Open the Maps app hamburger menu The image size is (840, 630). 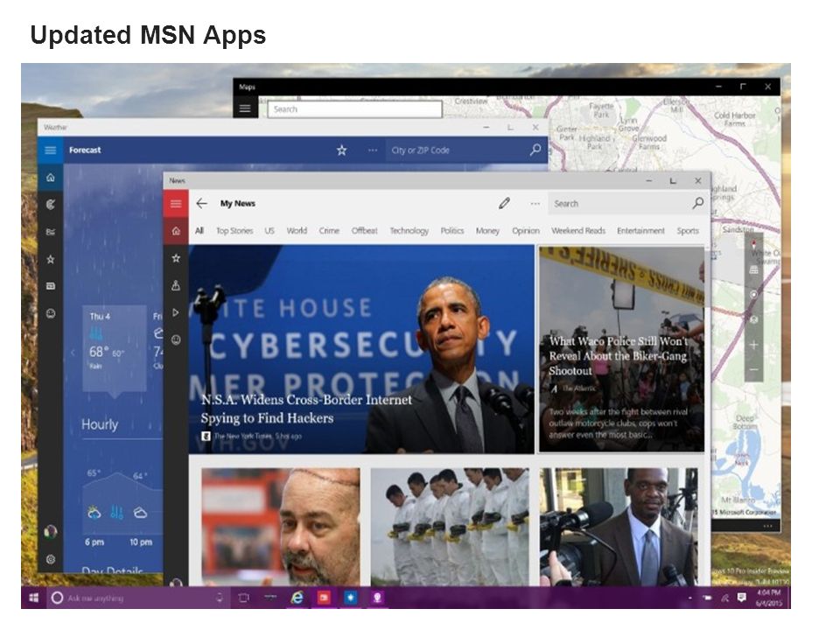click(x=245, y=108)
